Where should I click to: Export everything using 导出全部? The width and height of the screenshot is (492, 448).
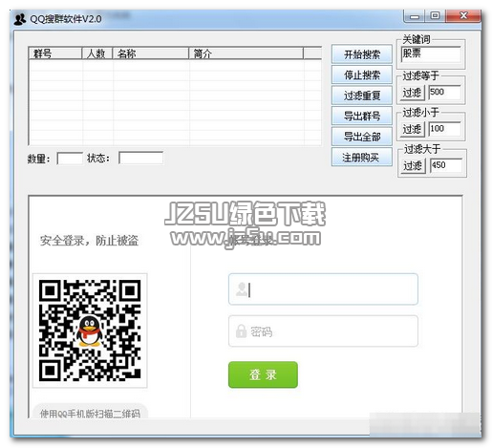click(x=362, y=137)
